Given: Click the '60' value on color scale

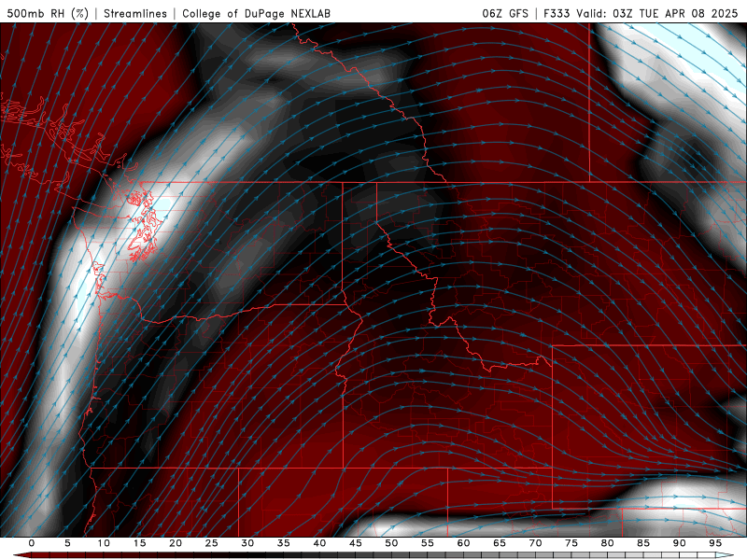Looking at the screenshot, I should (463, 543).
